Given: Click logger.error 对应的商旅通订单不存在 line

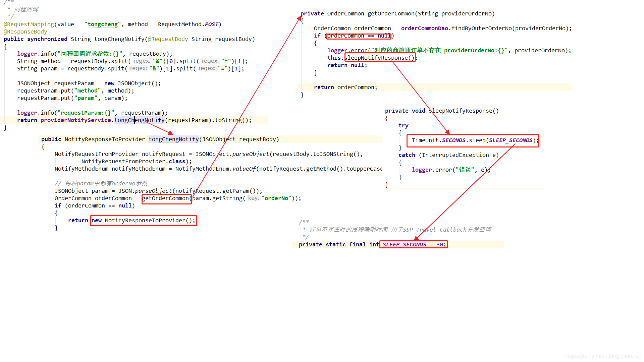Looking at the screenshot, I should [449, 50].
